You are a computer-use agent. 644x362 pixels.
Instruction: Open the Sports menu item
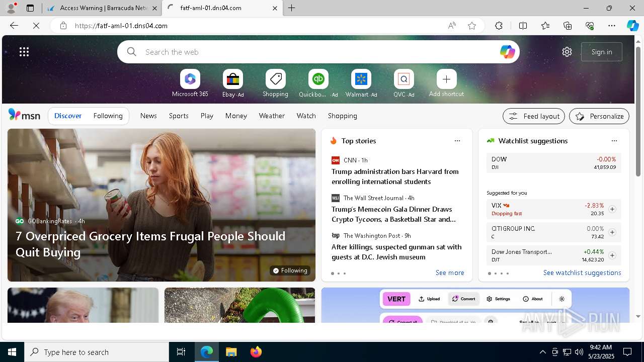pyautogui.click(x=179, y=116)
